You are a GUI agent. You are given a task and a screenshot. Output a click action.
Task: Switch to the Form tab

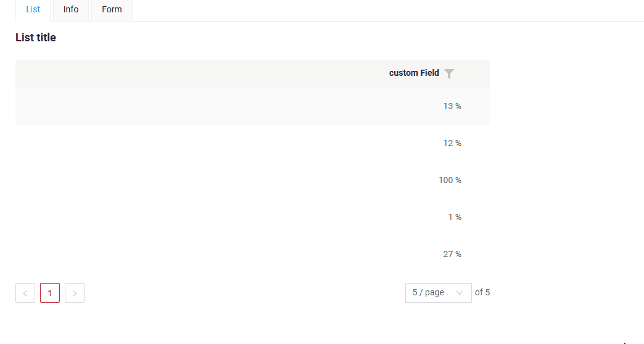112,9
